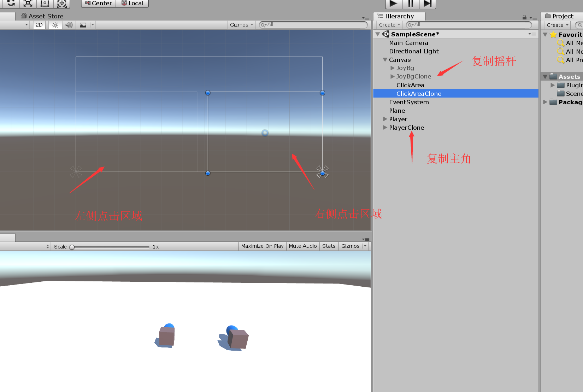Open the Gizmos dropdown in Scene view
The height and width of the screenshot is (392, 583).
click(241, 25)
